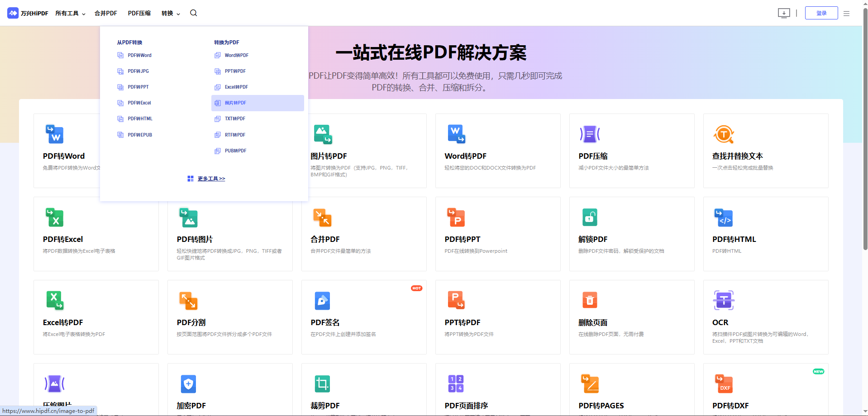Select the PDF转Excel tool icon
The image size is (868, 416).
[x=55, y=217]
